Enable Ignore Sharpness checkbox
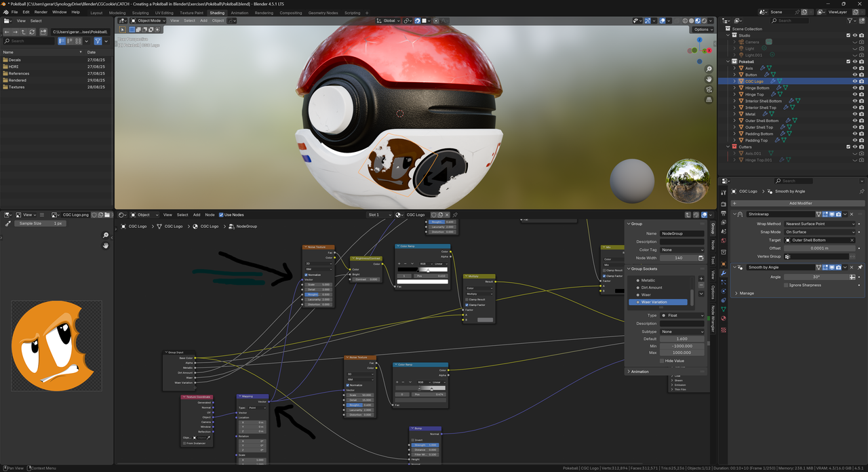Screen dimensions: 868x472 [x=786, y=286]
